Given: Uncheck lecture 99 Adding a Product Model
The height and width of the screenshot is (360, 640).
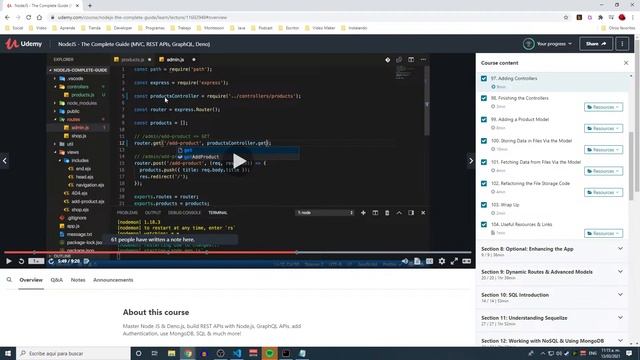Looking at the screenshot, I should (x=484, y=120).
